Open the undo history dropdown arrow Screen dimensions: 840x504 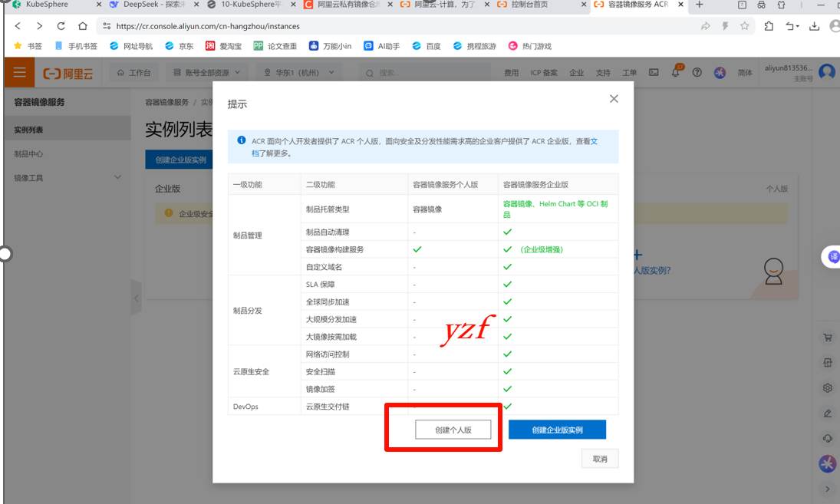click(x=797, y=26)
